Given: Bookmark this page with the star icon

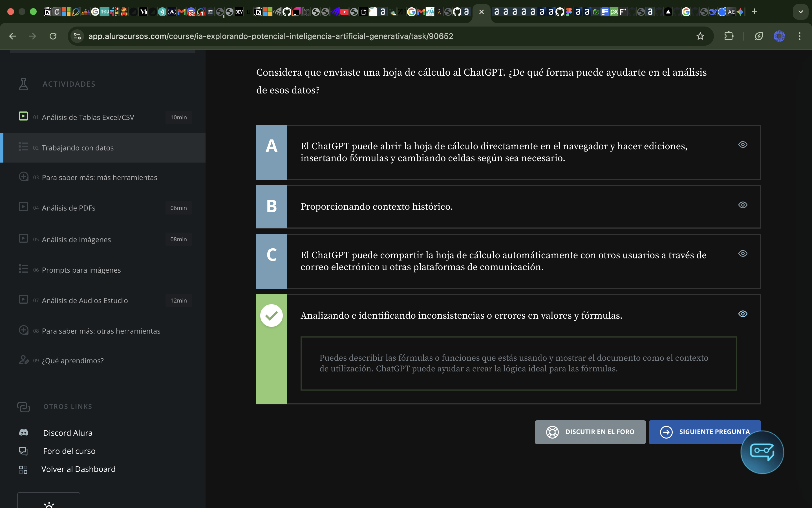Looking at the screenshot, I should tap(700, 36).
